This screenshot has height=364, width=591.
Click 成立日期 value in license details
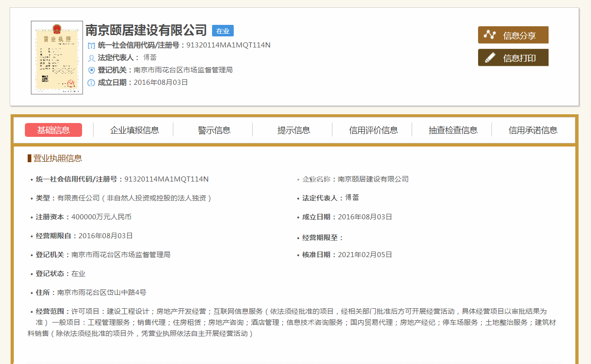pos(365,217)
